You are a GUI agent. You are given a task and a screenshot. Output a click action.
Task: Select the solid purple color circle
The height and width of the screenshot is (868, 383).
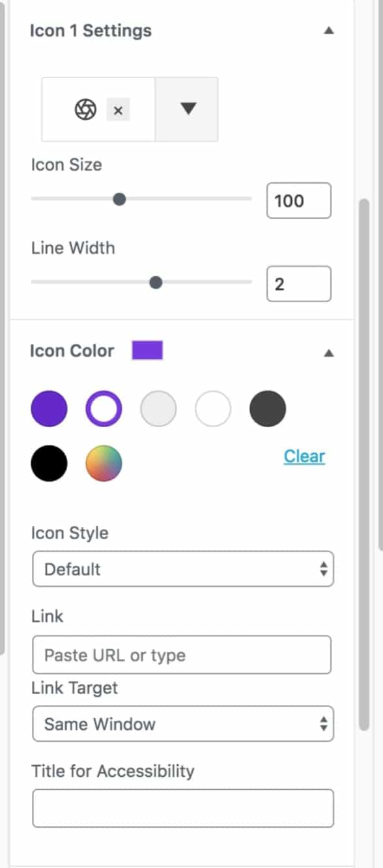pyautogui.click(x=49, y=409)
